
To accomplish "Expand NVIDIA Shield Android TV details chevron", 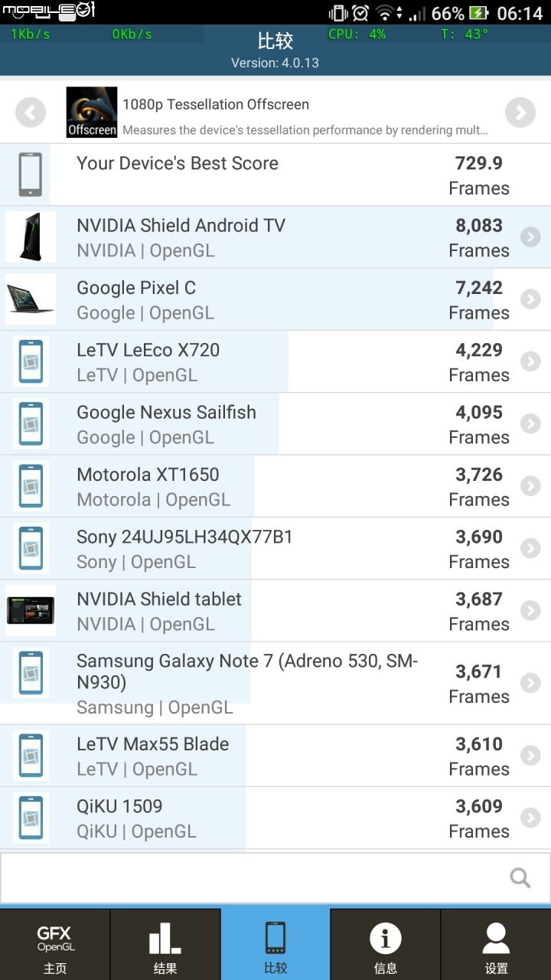I will [530, 237].
